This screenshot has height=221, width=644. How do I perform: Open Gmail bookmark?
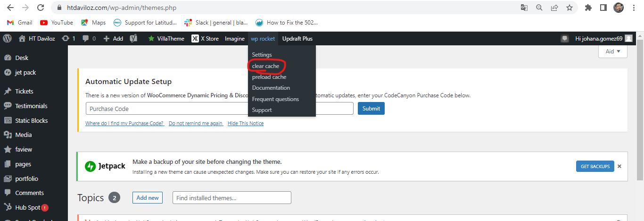[x=20, y=22]
